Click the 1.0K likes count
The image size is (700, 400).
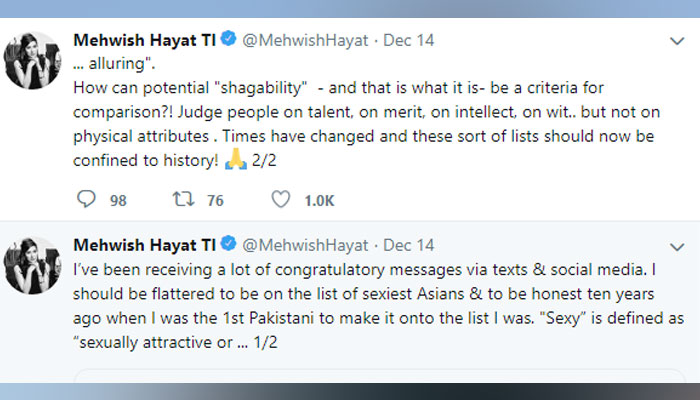[319, 200]
